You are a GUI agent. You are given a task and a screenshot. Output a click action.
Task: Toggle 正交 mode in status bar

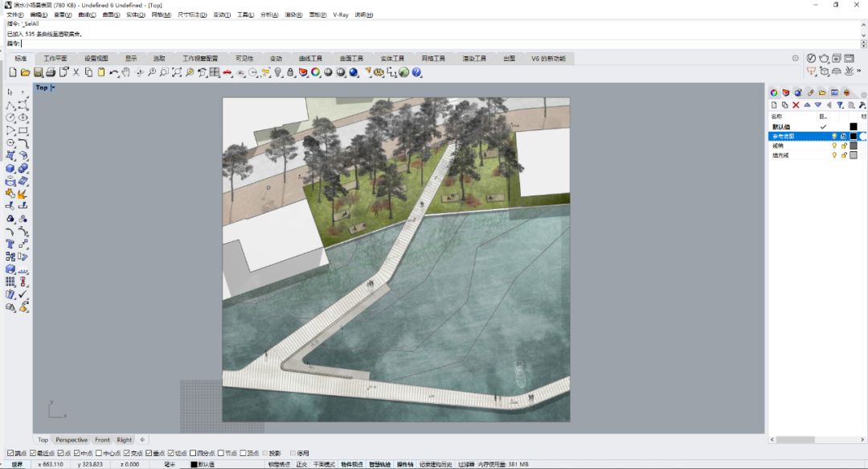pyautogui.click(x=301, y=464)
